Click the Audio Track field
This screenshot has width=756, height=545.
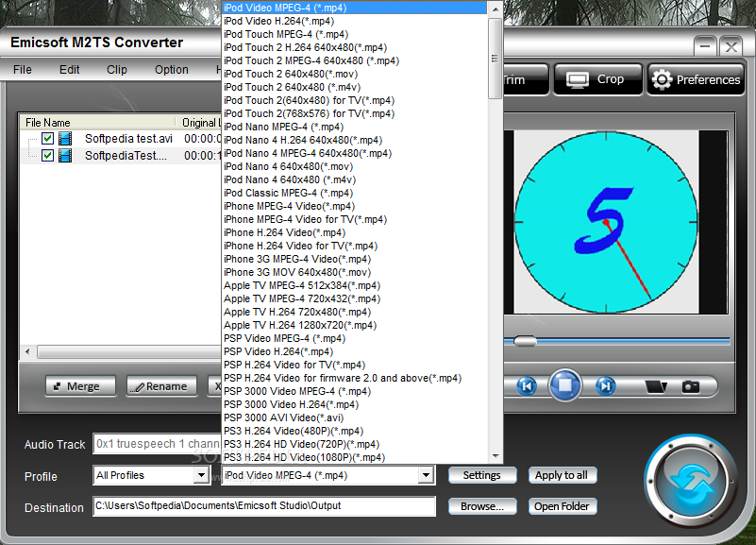(x=158, y=444)
